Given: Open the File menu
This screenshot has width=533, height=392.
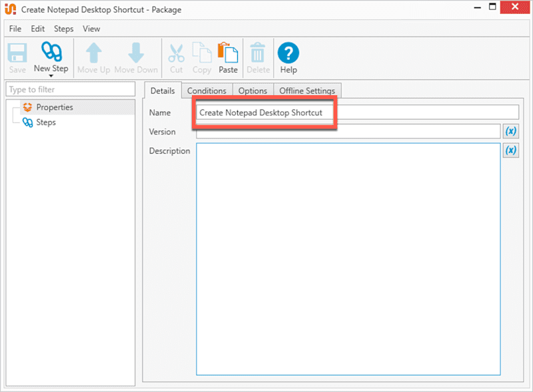Looking at the screenshot, I should pyautogui.click(x=15, y=29).
